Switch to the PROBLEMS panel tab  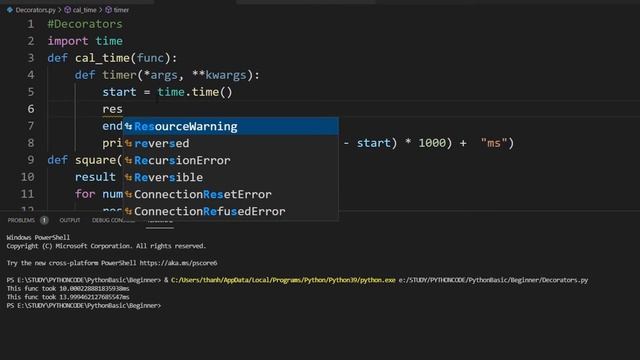[x=21, y=220]
